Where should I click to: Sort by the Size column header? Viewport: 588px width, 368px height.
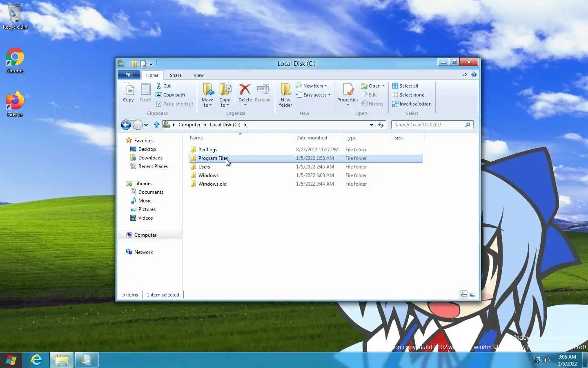[408, 138]
